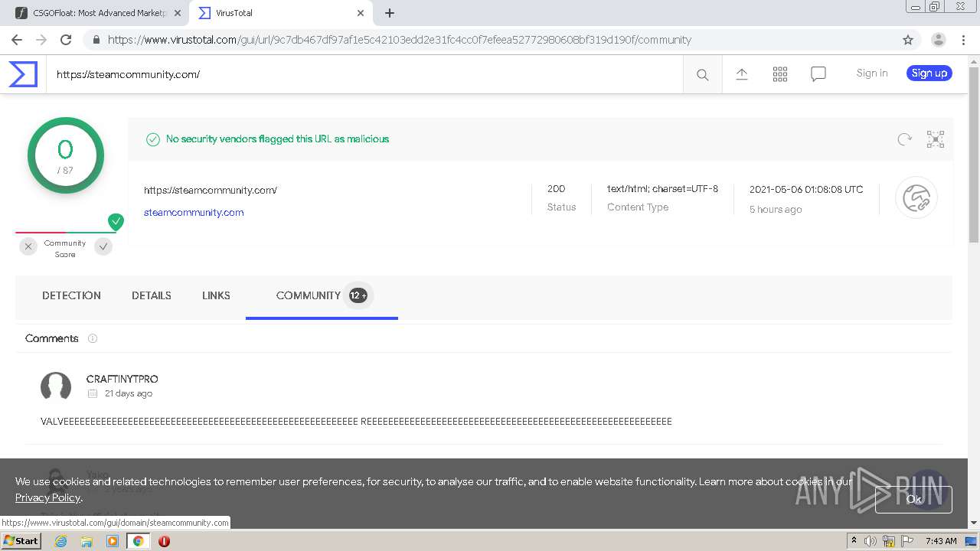Open the comment bubble icon
980x551 pixels.
(818, 73)
